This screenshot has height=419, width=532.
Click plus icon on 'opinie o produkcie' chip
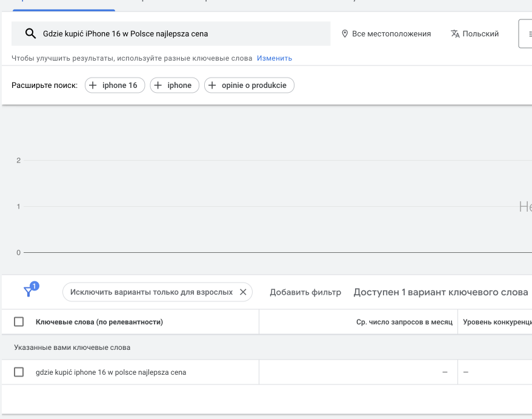tap(212, 85)
